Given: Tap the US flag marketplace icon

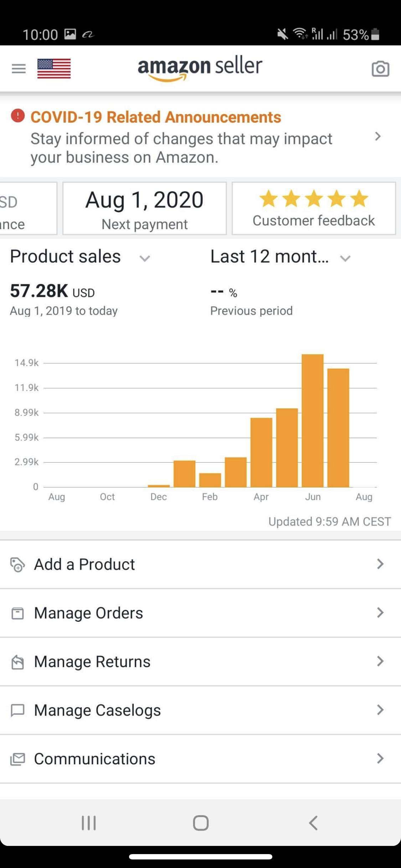Looking at the screenshot, I should coord(54,68).
